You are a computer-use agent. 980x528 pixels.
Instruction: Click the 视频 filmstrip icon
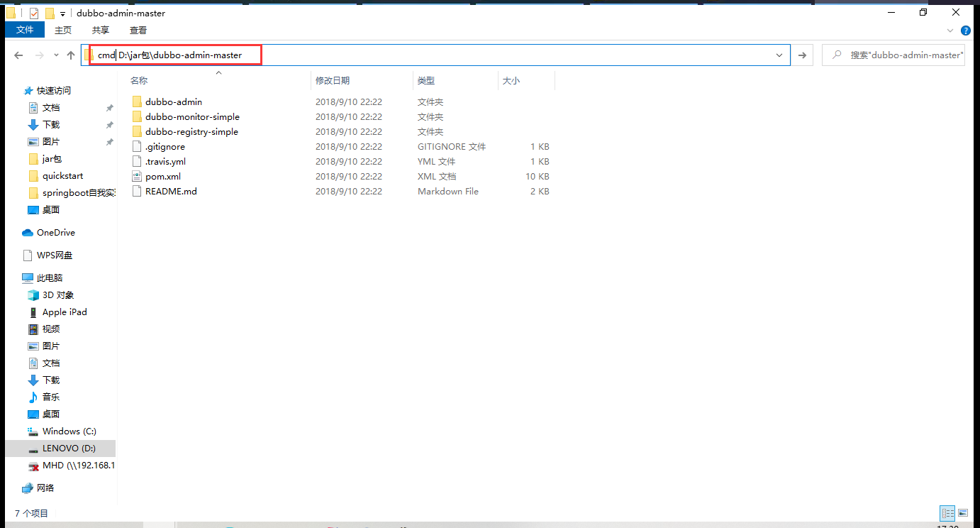coord(33,329)
